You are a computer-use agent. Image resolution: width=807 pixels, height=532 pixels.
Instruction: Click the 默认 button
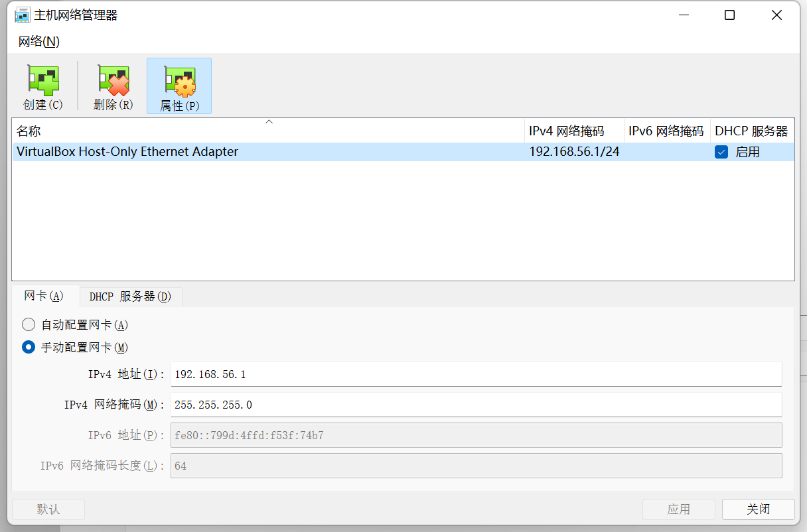(x=48, y=509)
